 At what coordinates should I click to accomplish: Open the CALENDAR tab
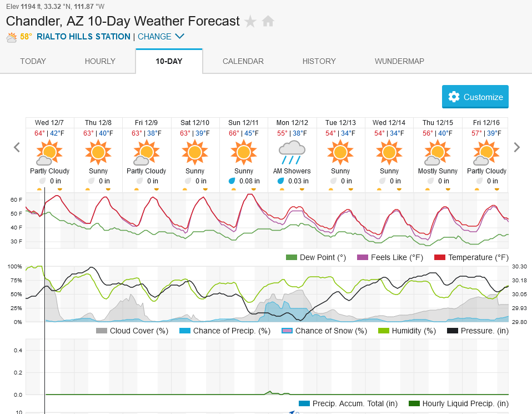click(x=243, y=61)
